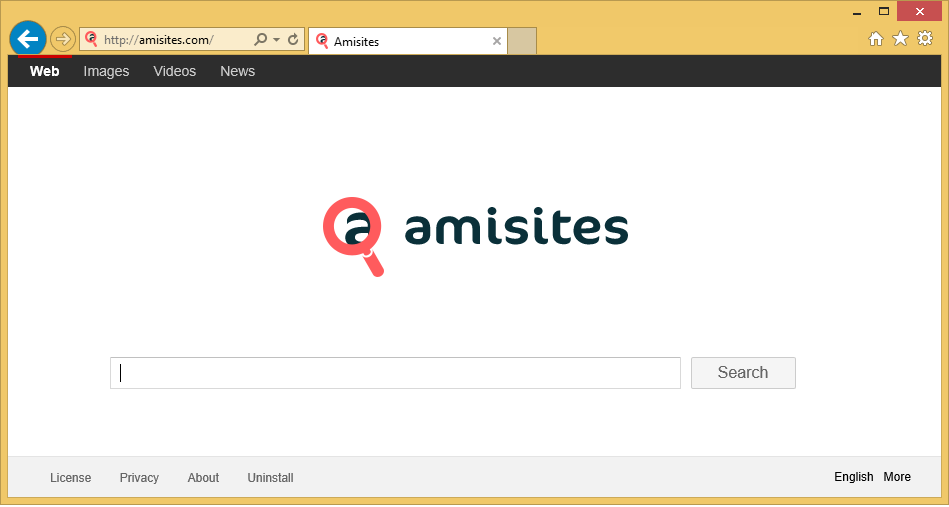Maximize the browser window
Viewport: 949px width, 507px height.
click(884, 11)
